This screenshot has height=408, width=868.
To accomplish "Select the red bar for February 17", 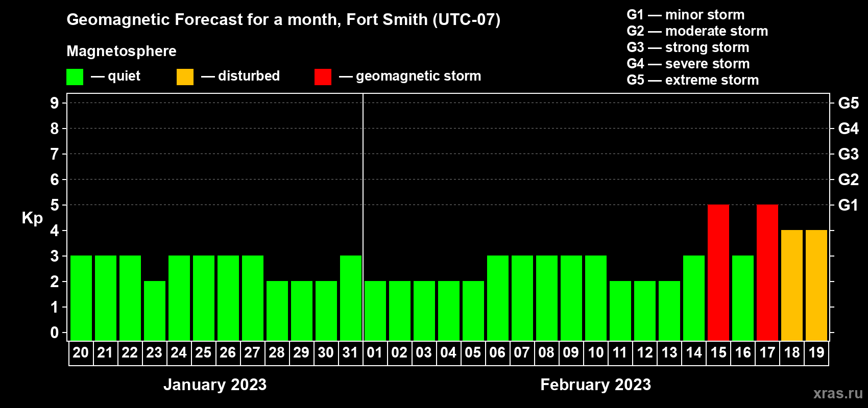I will [767, 273].
